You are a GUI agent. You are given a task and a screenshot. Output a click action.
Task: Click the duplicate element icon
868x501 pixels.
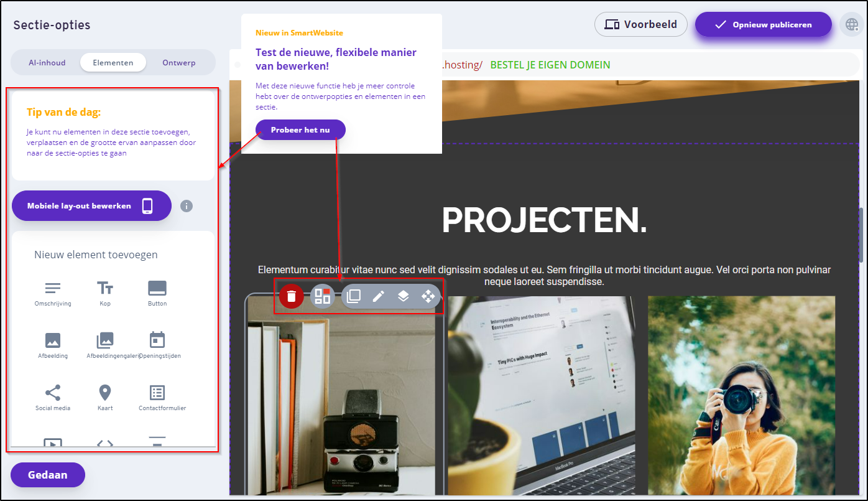[x=354, y=296]
